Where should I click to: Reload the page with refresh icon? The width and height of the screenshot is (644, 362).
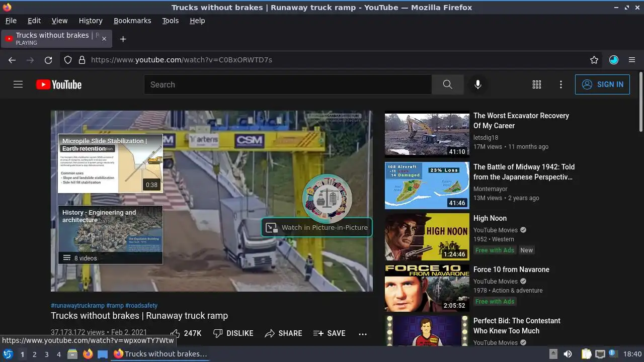[x=48, y=60]
